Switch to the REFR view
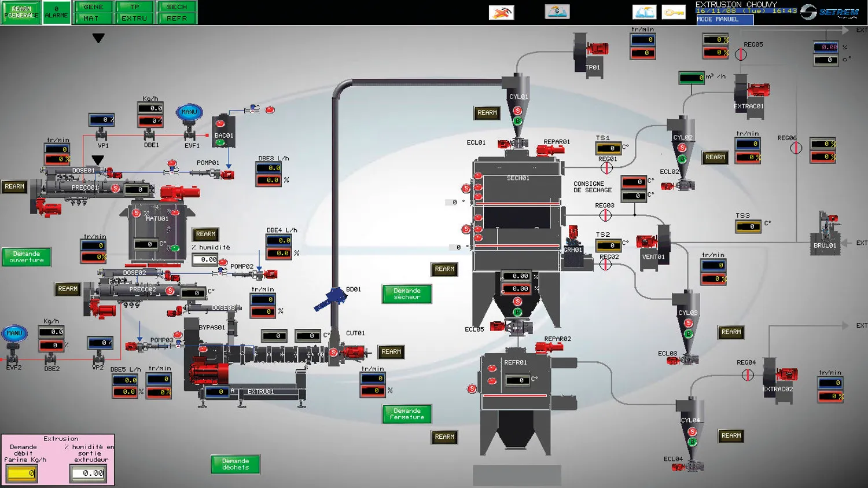The image size is (868, 488). tap(177, 18)
